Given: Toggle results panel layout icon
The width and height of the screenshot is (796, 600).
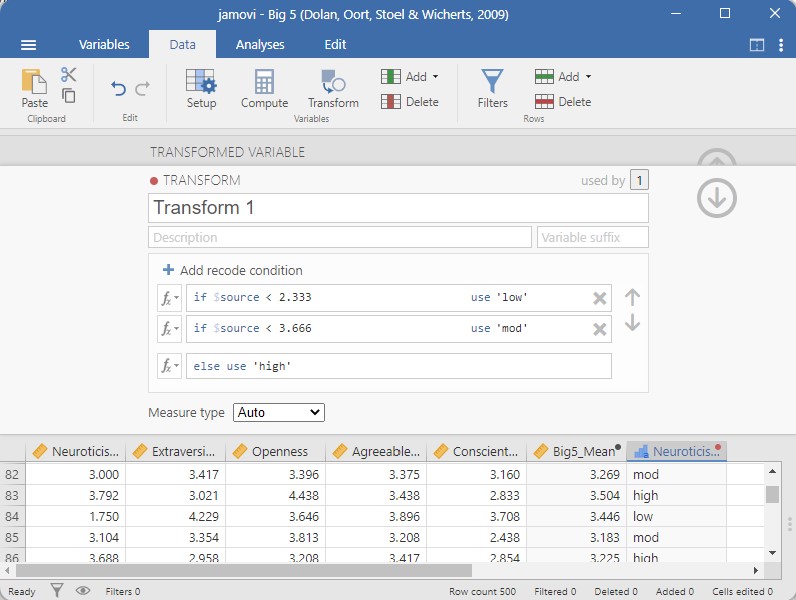Looking at the screenshot, I should [x=756, y=45].
